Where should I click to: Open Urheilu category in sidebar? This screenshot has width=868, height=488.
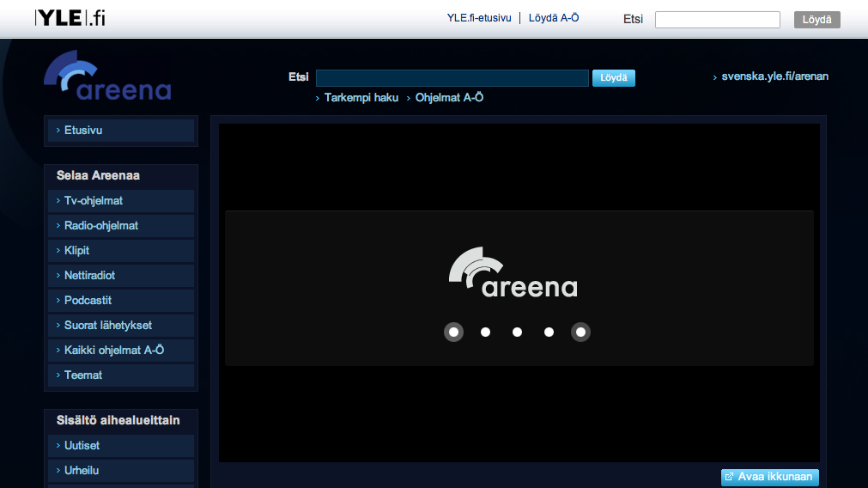coord(121,470)
